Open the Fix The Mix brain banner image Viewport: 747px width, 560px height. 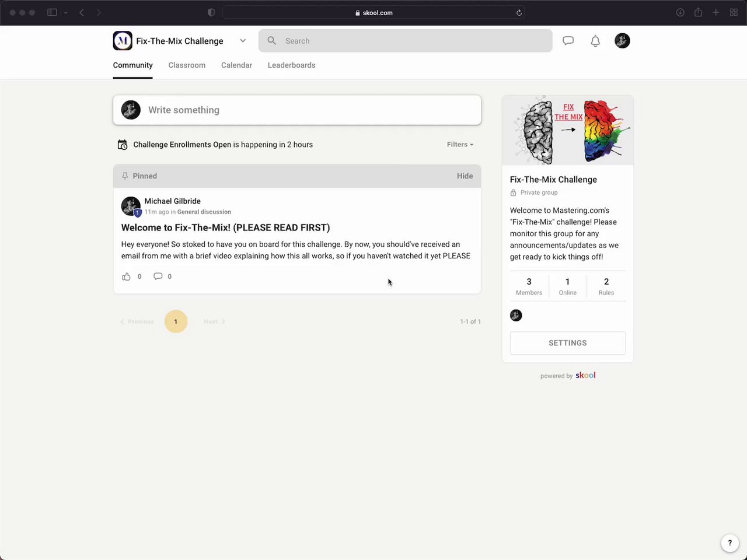(x=568, y=130)
